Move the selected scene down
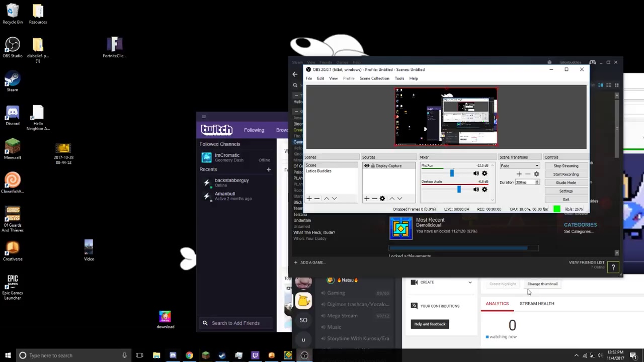The image size is (644, 362). [x=334, y=199]
